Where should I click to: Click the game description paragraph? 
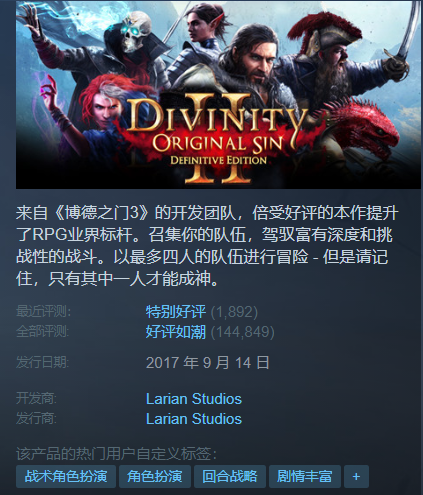[x=207, y=246]
